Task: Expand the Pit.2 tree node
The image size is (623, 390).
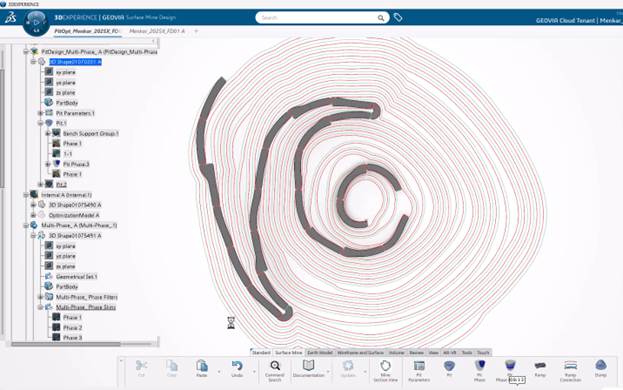Action: click(x=41, y=184)
